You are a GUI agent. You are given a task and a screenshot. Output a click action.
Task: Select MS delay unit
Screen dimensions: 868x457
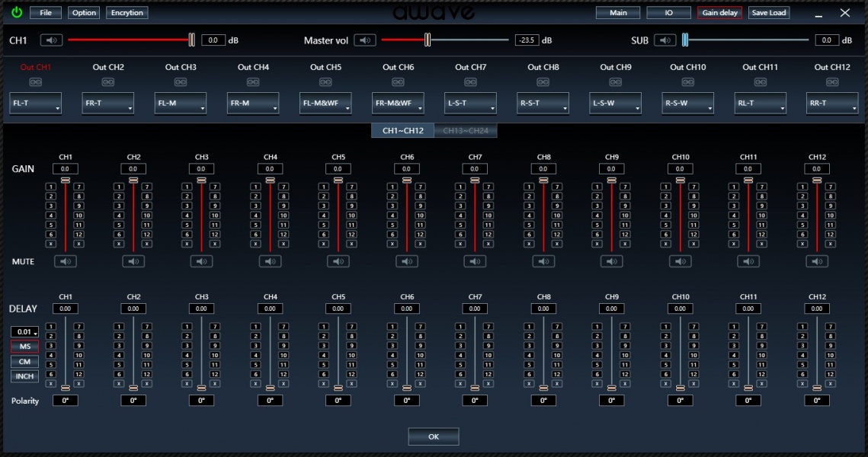point(25,347)
